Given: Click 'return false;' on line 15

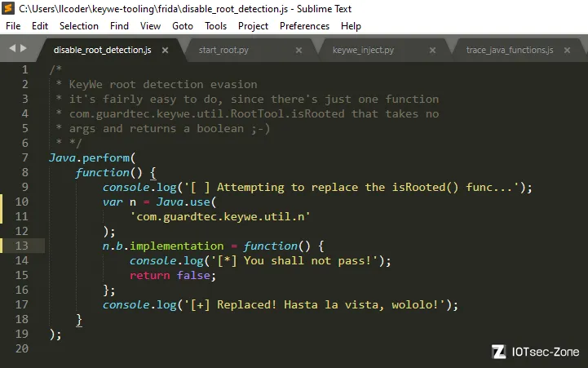Looking at the screenshot, I should click(x=173, y=275).
